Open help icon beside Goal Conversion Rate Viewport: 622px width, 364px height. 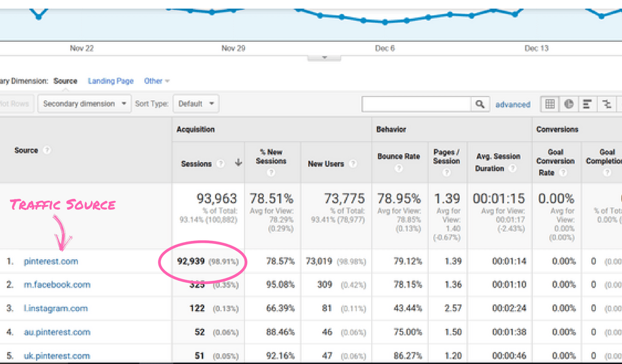pos(563,173)
